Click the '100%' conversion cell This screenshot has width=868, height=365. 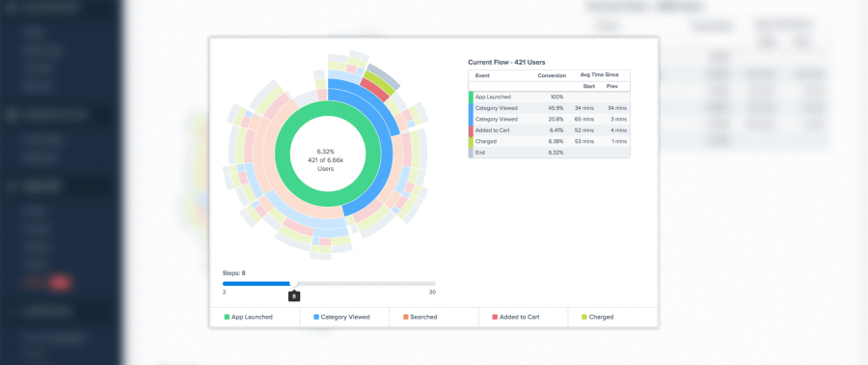coord(556,97)
